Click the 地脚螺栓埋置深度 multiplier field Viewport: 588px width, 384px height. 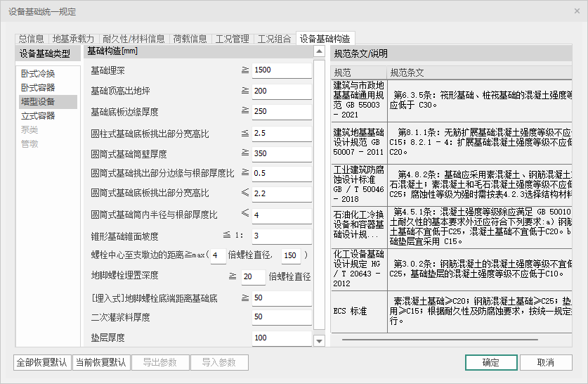253,277
